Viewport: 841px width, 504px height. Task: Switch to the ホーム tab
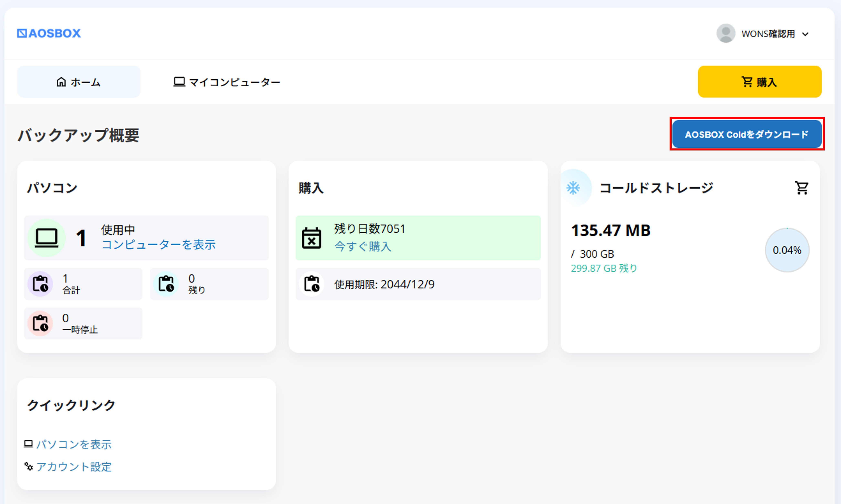(78, 82)
